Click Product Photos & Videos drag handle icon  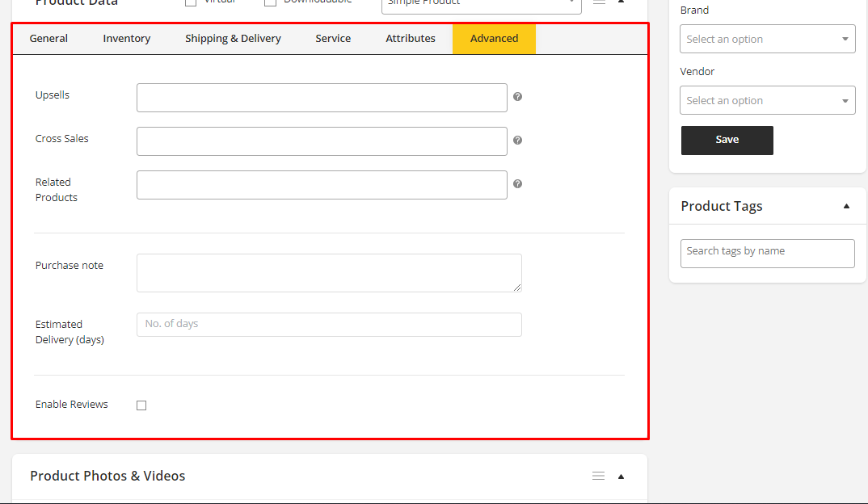click(598, 476)
